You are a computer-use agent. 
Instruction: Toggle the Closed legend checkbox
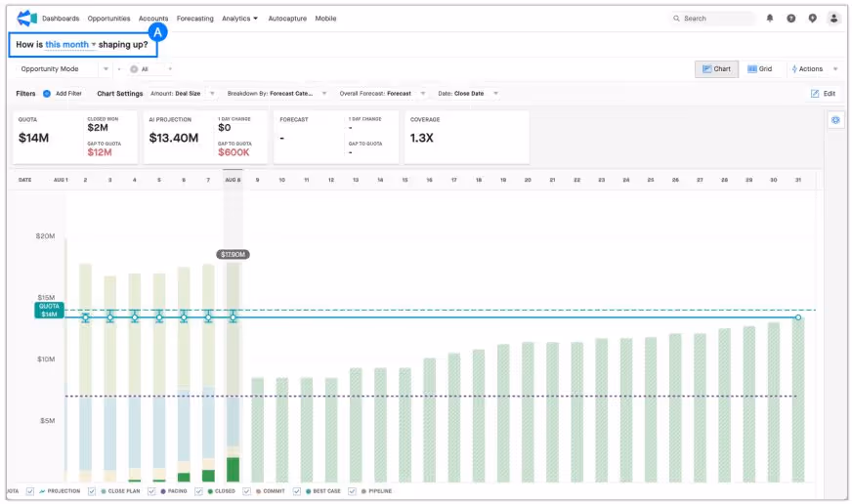198,491
